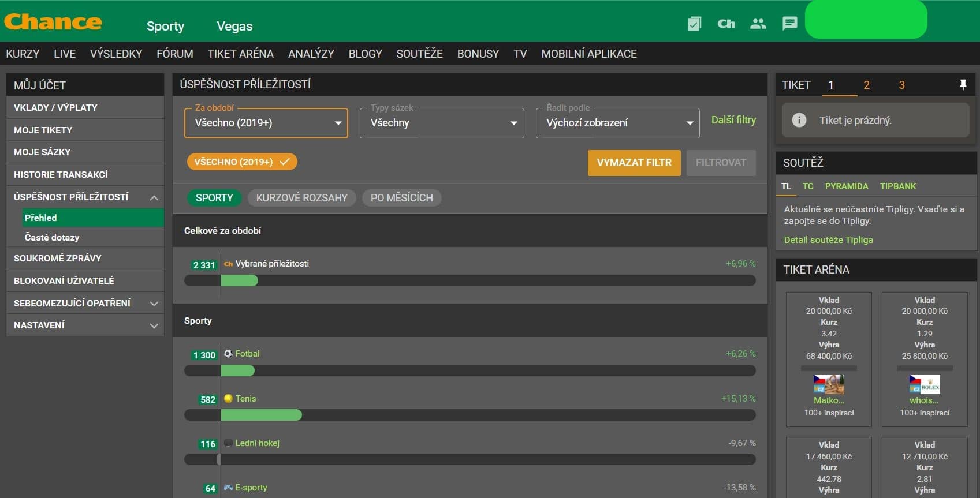The height and width of the screenshot is (498, 980).
Task: Open Blogy in navigation bar
Action: point(366,54)
